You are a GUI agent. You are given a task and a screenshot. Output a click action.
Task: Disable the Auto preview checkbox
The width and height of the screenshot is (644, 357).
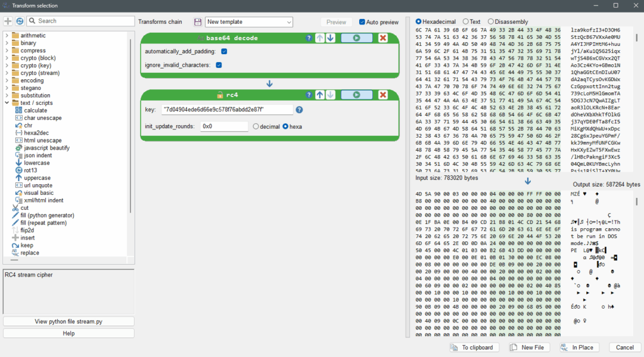(362, 22)
